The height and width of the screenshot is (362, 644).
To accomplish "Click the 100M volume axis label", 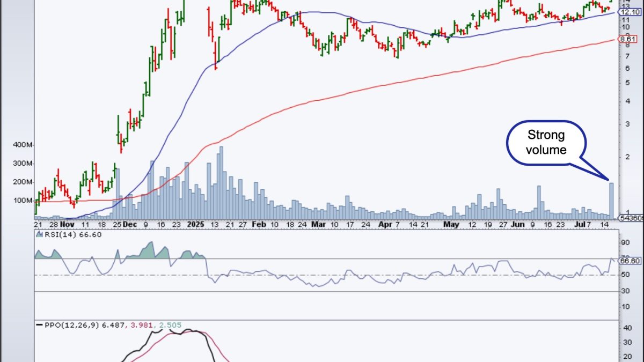I will pyautogui.click(x=24, y=201).
